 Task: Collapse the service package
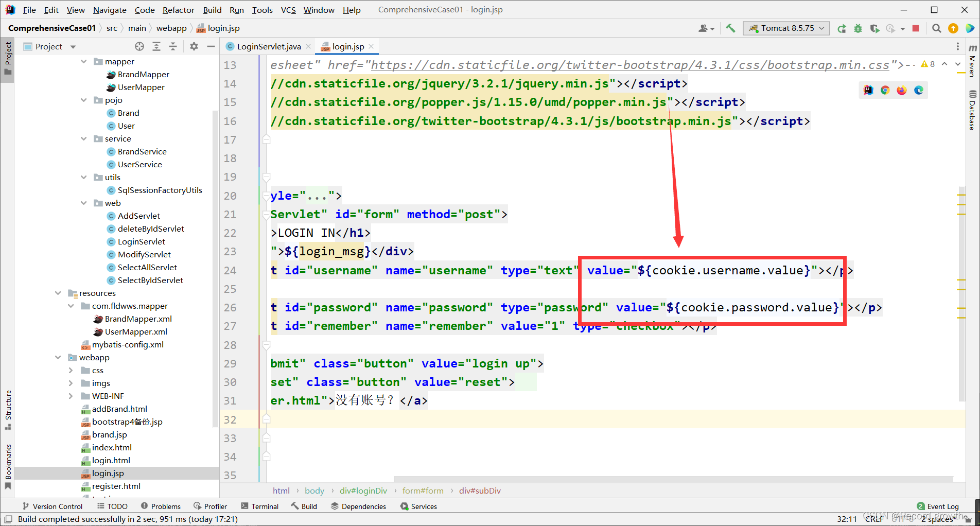(x=84, y=138)
